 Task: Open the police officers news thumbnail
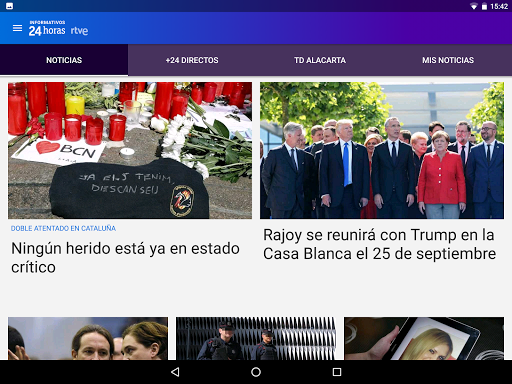pyautogui.click(x=256, y=338)
